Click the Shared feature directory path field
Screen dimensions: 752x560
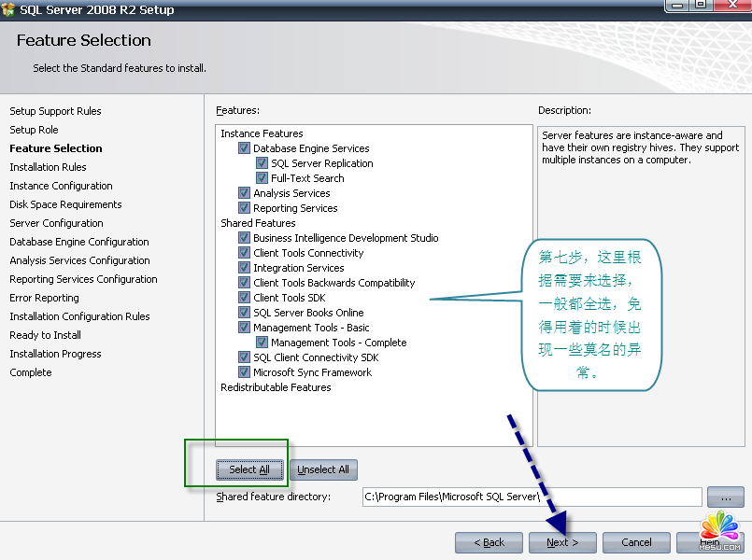532,497
